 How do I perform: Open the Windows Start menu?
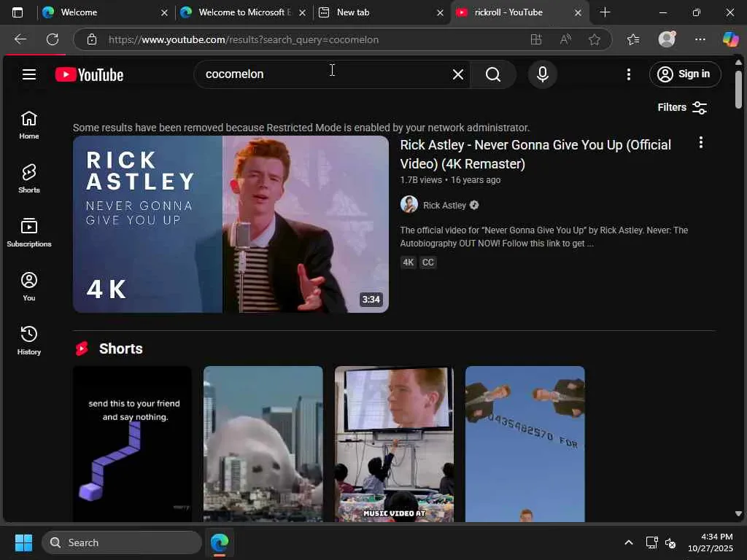tap(23, 542)
